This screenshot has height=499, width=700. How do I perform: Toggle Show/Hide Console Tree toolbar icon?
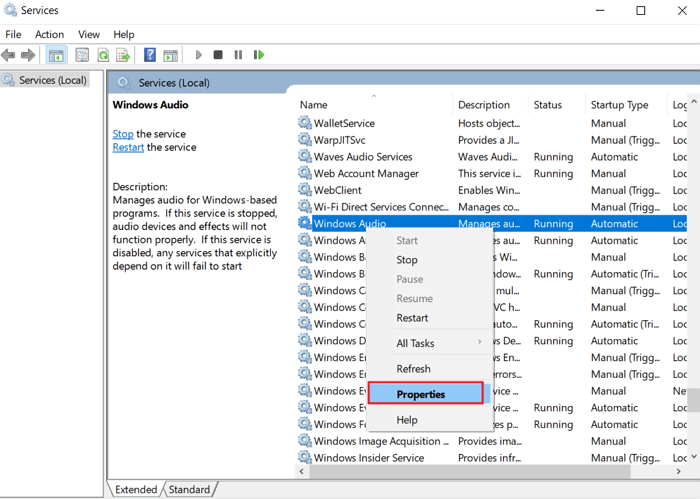56,55
